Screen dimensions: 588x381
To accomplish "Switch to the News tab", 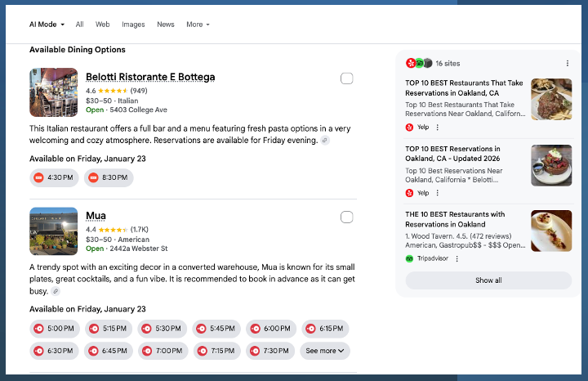I will point(166,25).
